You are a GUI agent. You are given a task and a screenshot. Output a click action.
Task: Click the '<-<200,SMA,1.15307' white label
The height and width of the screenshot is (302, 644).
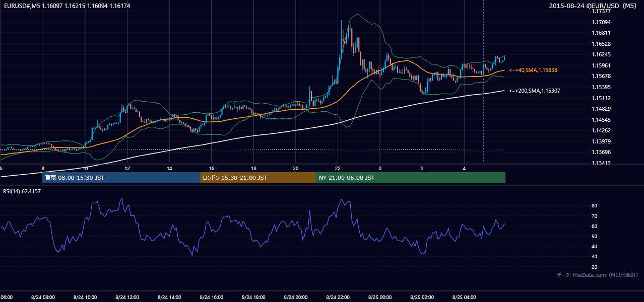[x=534, y=91]
